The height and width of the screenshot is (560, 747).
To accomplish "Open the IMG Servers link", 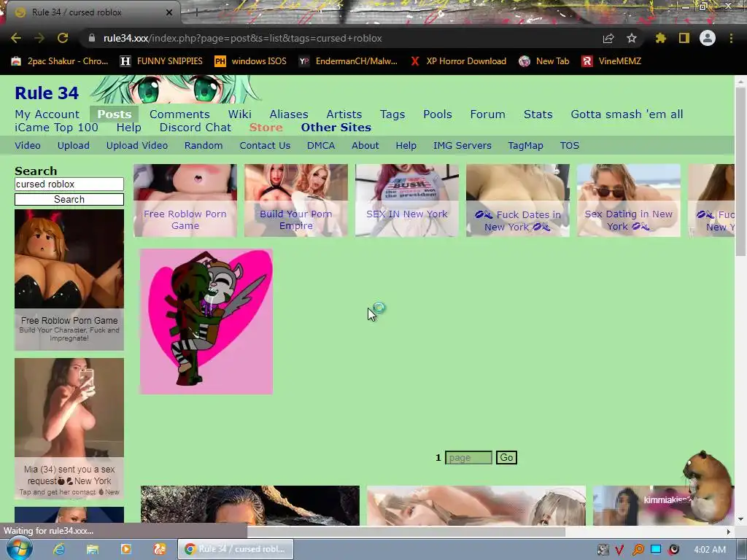I will click(462, 146).
